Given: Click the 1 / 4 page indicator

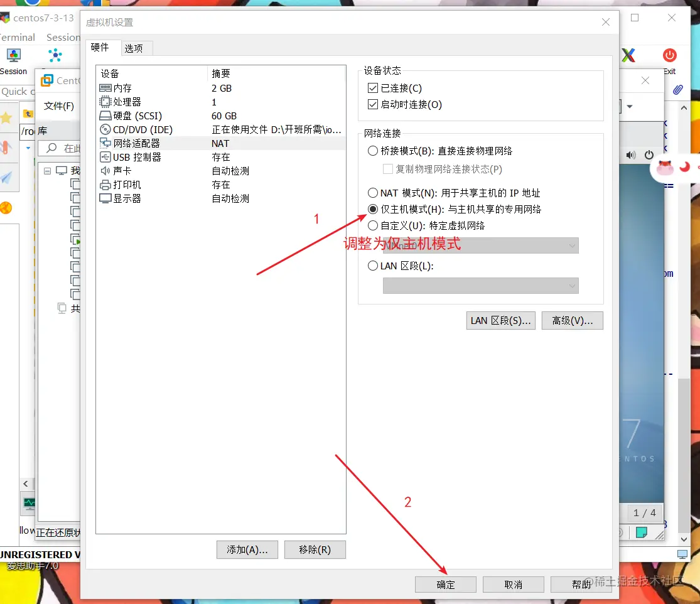Looking at the screenshot, I should (x=645, y=513).
